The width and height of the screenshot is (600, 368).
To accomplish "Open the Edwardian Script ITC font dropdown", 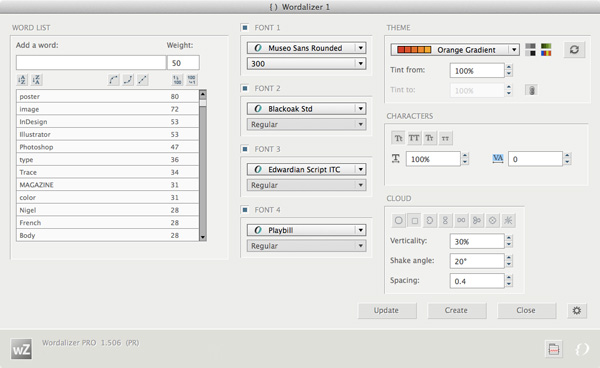I will [307, 169].
